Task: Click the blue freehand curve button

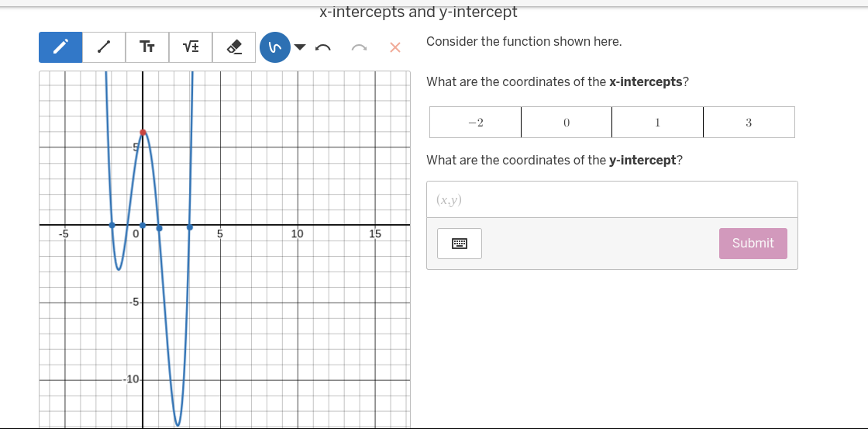Action: [274, 47]
